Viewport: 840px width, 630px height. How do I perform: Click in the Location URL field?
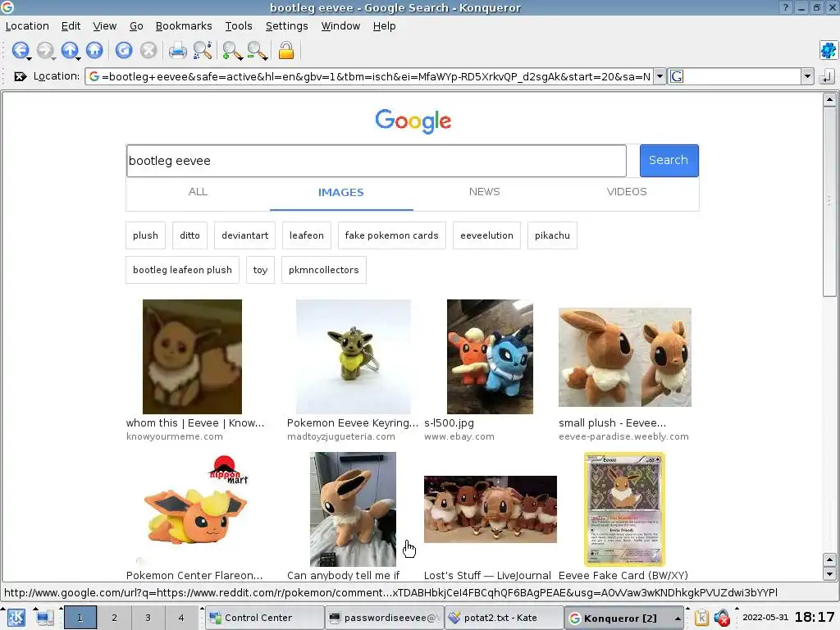pyautogui.click(x=369, y=76)
